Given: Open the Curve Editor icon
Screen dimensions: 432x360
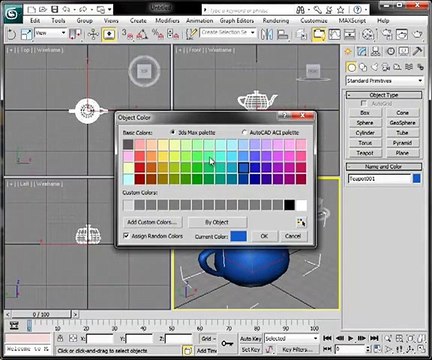Looking at the screenshot, I should pyautogui.click(x=334, y=34).
